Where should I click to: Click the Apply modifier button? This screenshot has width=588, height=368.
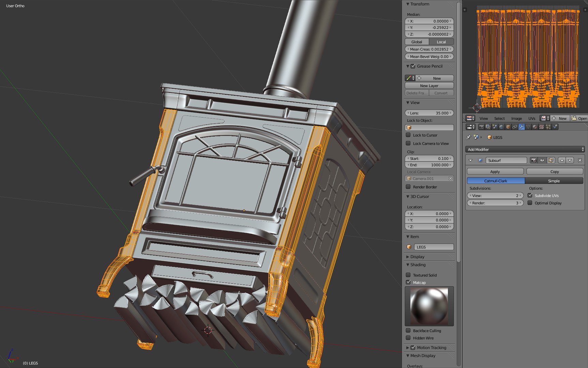[x=495, y=171]
